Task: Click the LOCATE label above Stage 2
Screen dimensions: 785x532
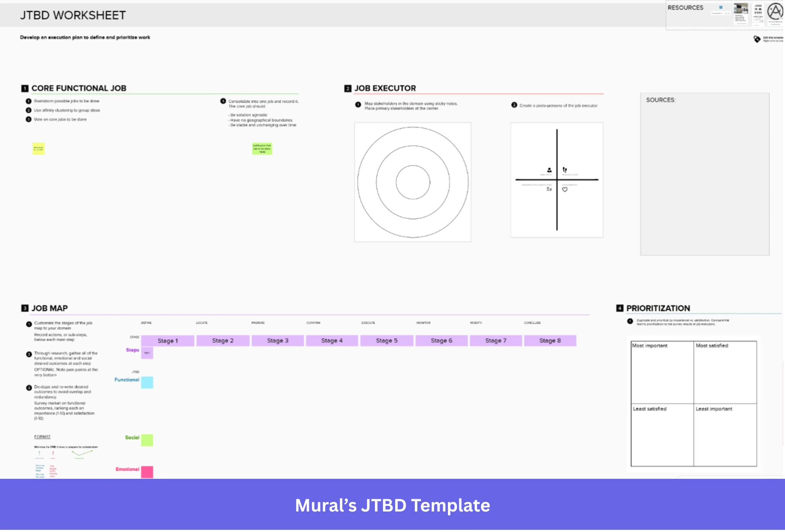Action: (x=201, y=323)
